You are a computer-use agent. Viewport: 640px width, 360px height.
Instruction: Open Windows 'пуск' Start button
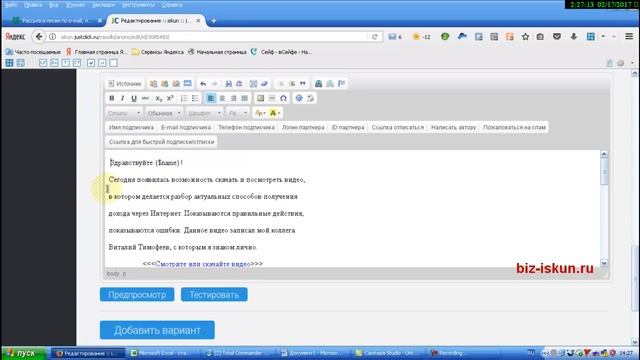click(x=24, y=353)
